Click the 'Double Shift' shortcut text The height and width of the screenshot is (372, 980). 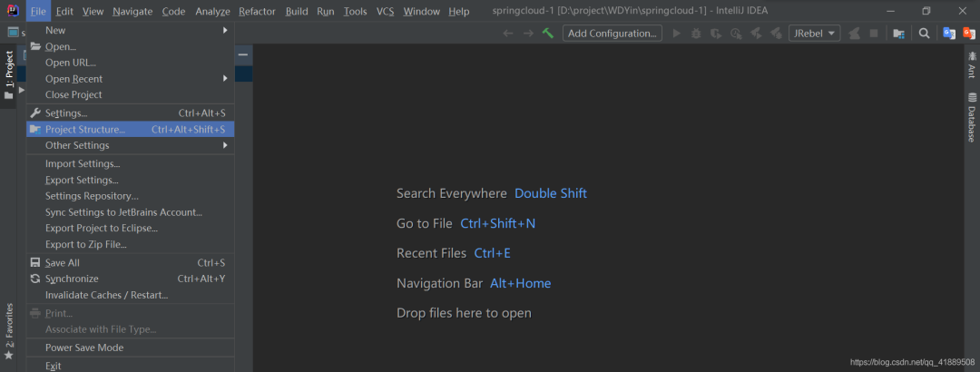point(551,193)
